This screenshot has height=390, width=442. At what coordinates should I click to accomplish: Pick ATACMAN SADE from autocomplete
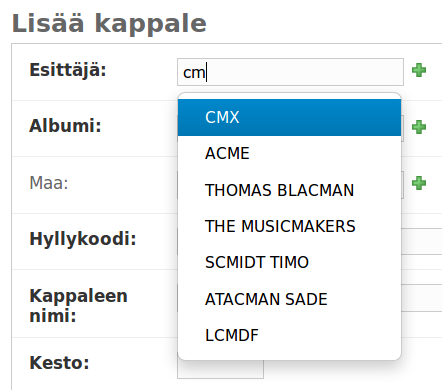click(289, 299)
